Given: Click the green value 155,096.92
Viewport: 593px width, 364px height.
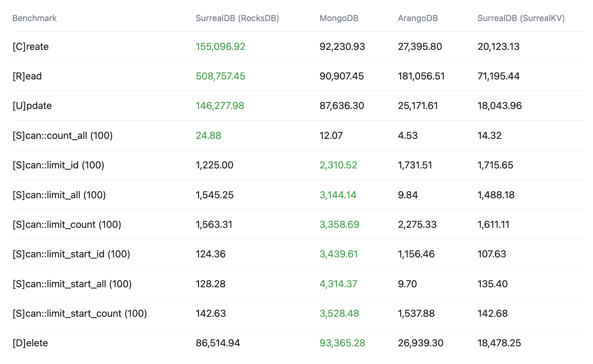Looking at the screenshot, I should [220, 47].
